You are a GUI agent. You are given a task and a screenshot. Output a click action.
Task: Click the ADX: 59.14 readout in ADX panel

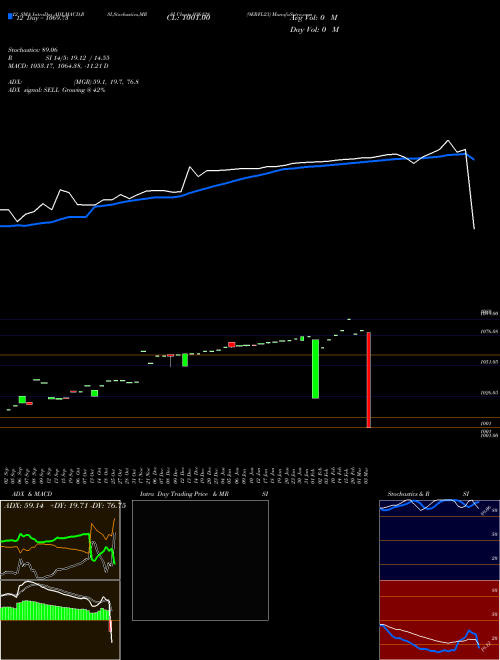(x=24, y=506)
